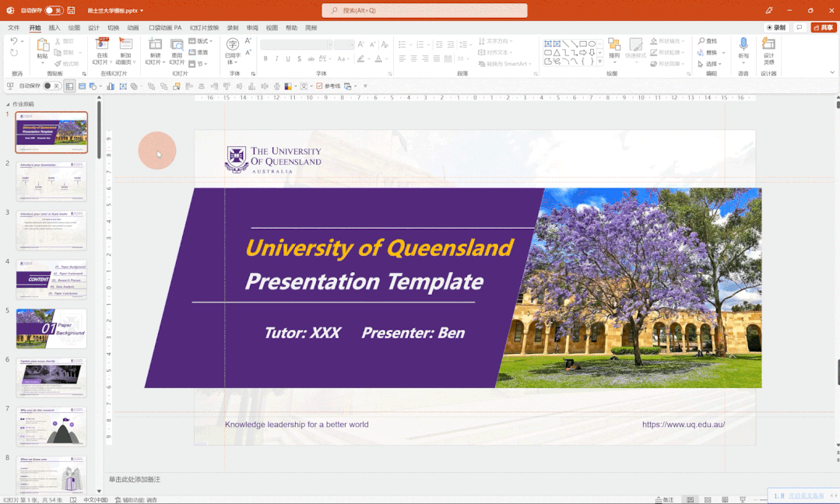This screenshot has height=504, width=840.
Task: Toggle the Guides (参考线) checkbox
Action: coord(319,86)
